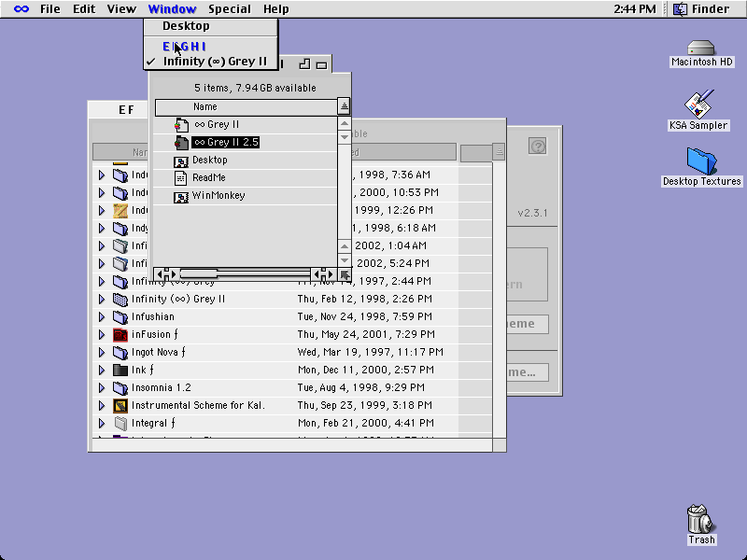Click date Wed, Mar 19, 1997, 11:17 PM
This screenshot has width=747, height=560.
(x=371, y=352)
